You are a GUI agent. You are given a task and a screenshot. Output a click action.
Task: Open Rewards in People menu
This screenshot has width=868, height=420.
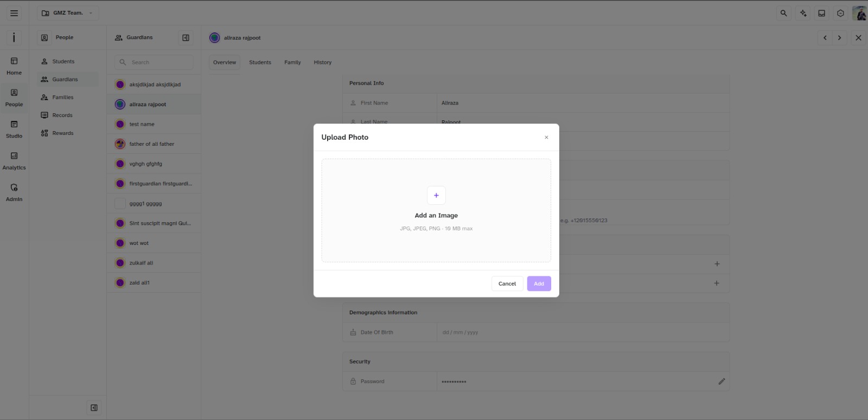pos(68,133)
